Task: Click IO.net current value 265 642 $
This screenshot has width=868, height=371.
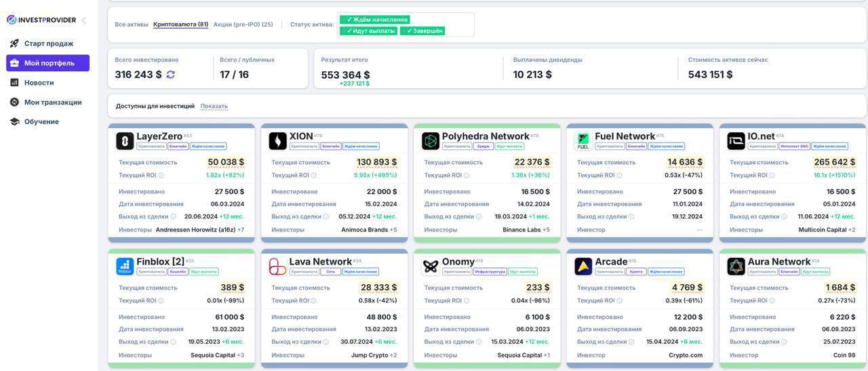Action: point(835,162)
